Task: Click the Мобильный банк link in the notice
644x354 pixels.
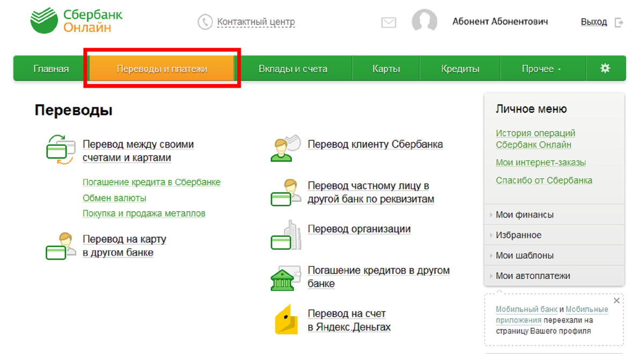Action: tap(526, 309)
